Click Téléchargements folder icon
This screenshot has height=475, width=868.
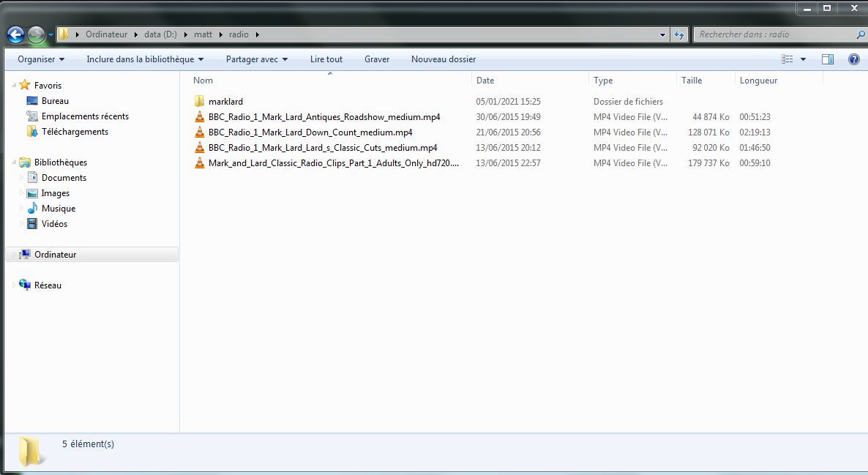(32, 132)
